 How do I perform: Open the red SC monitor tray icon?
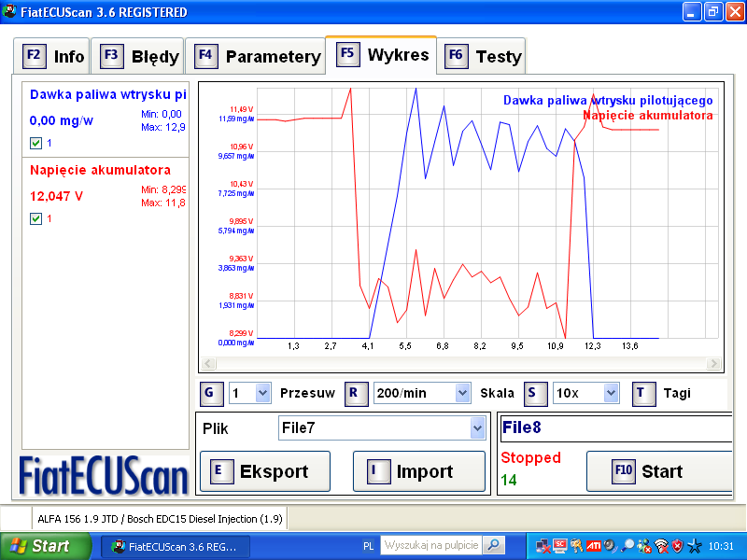tap(559, 546)
